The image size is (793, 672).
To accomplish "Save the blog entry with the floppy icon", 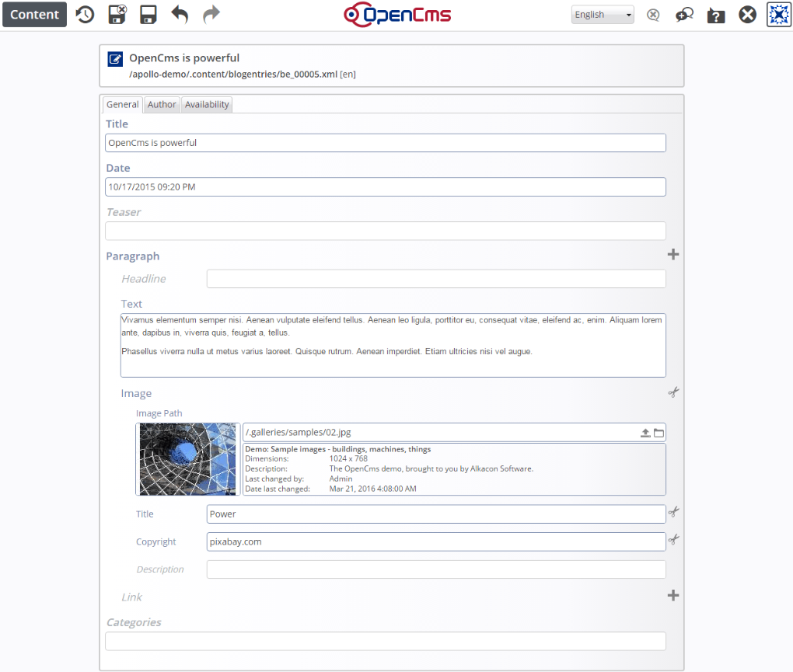I will [x=148, y=14].
